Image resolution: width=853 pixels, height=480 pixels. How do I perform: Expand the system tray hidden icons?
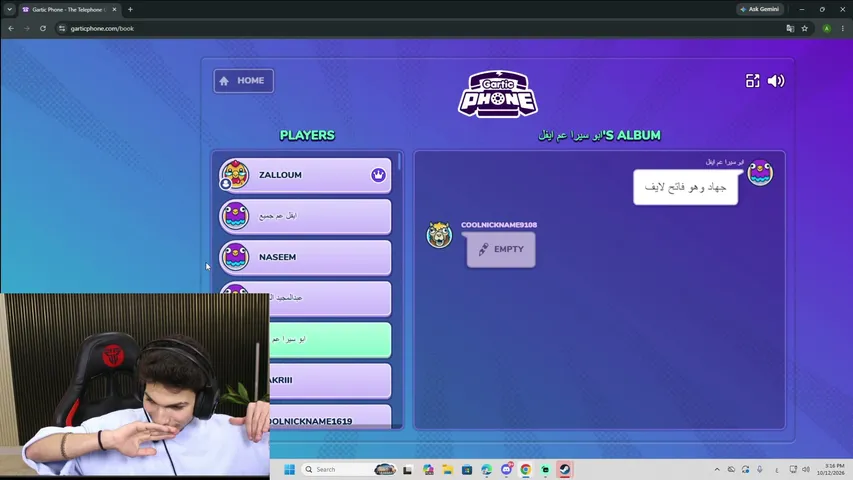coord(717,469)
